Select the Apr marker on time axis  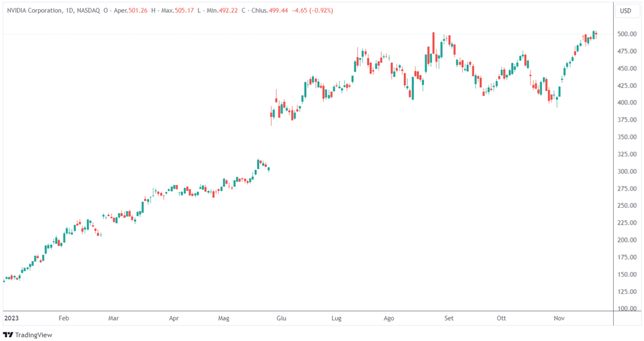point(174,318)
